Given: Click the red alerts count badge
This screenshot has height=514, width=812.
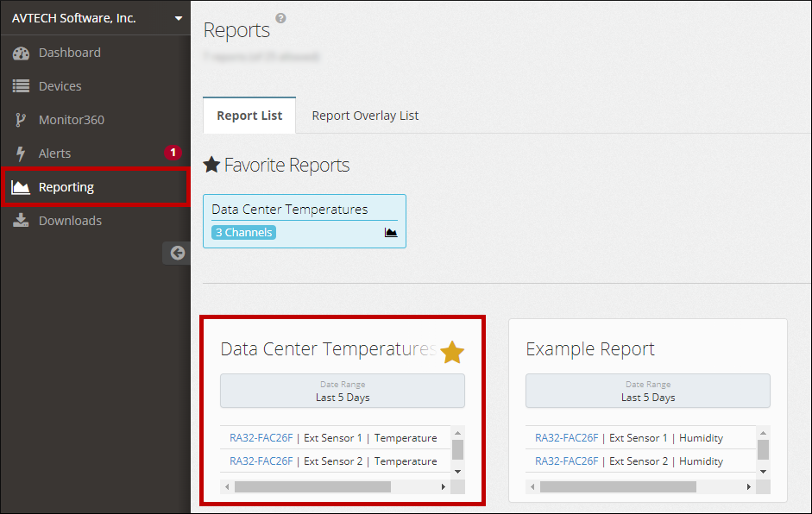Looking at the screenshot, I should coord(173,153).
